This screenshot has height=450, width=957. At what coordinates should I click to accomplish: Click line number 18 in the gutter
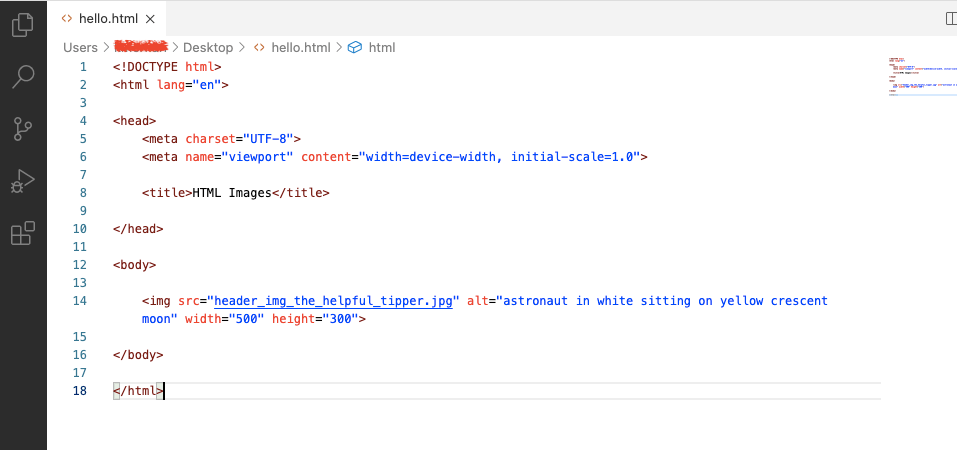coord(79,391)
